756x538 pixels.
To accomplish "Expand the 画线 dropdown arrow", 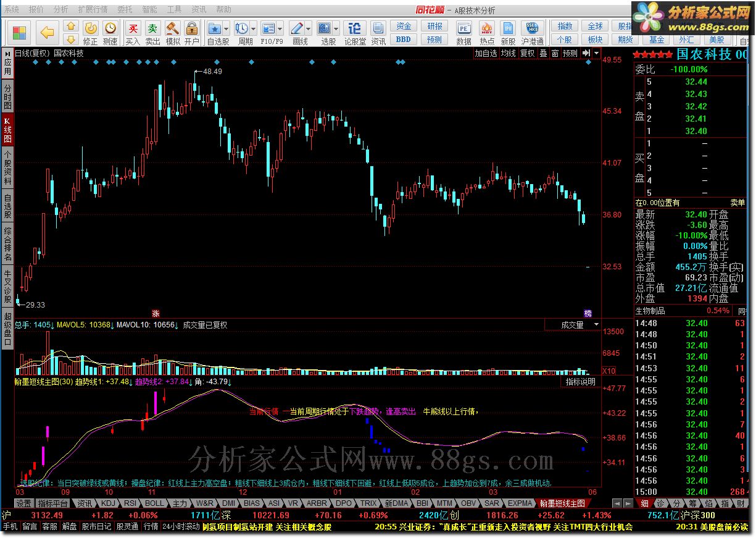I will (x=309, y=29).
